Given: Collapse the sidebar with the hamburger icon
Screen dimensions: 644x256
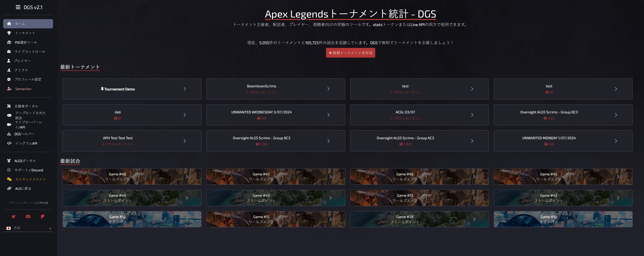Looking at the screenshot, I should [18, 7].
